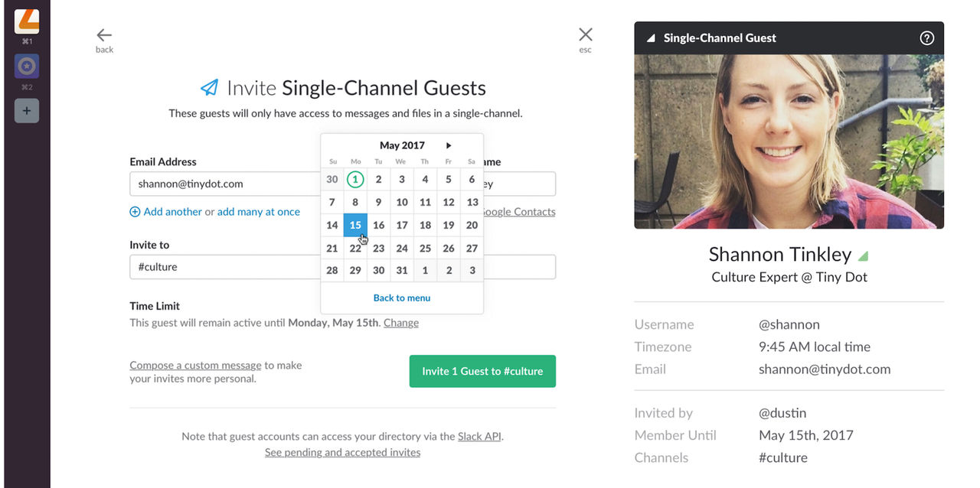This screenshot has width=980, height=488.
Task: Pick May 2 in calendar
Action: [x=378, y=180]
